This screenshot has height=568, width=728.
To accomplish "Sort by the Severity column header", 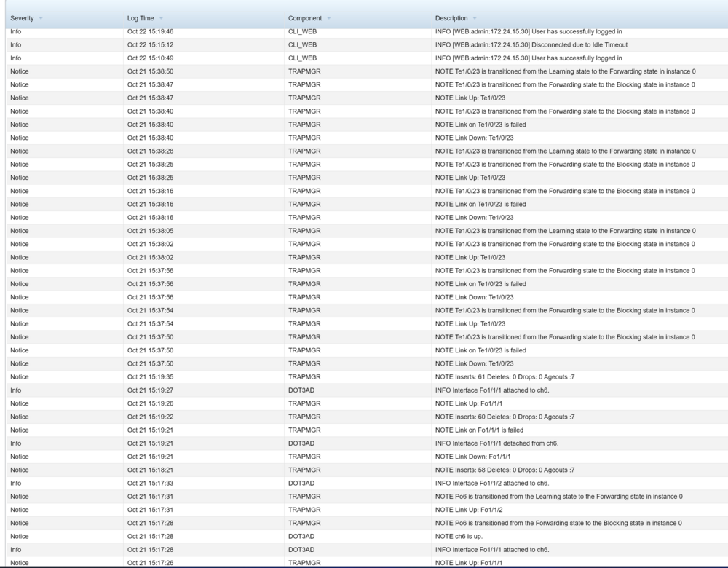I will coord(22,18).
